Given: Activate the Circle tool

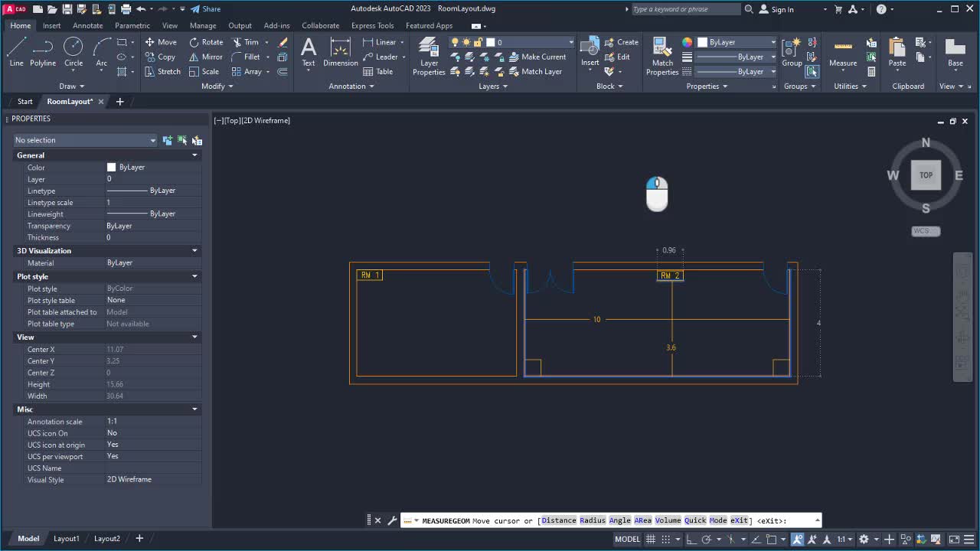Looking at the screenshot, I should (x=73, y=54).
